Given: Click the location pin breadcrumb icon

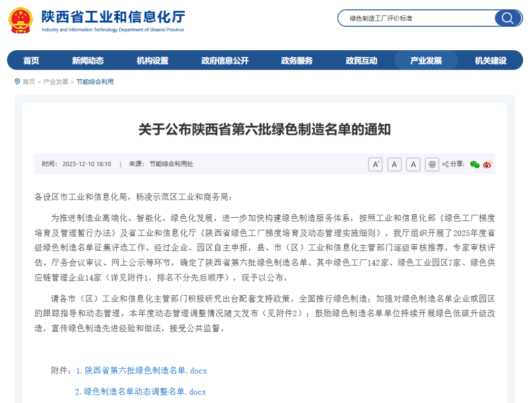Looking at the screenshot, I should pyautogui.click(x=17, y=82).
